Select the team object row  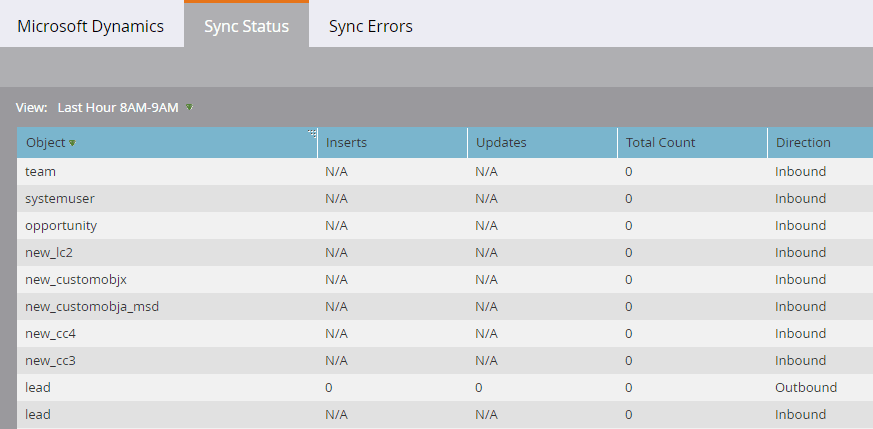40,171
